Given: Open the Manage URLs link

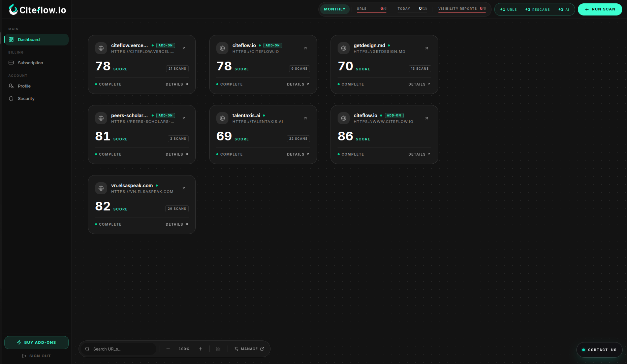Looking at the screenshot, I should [x=249, y=349].
